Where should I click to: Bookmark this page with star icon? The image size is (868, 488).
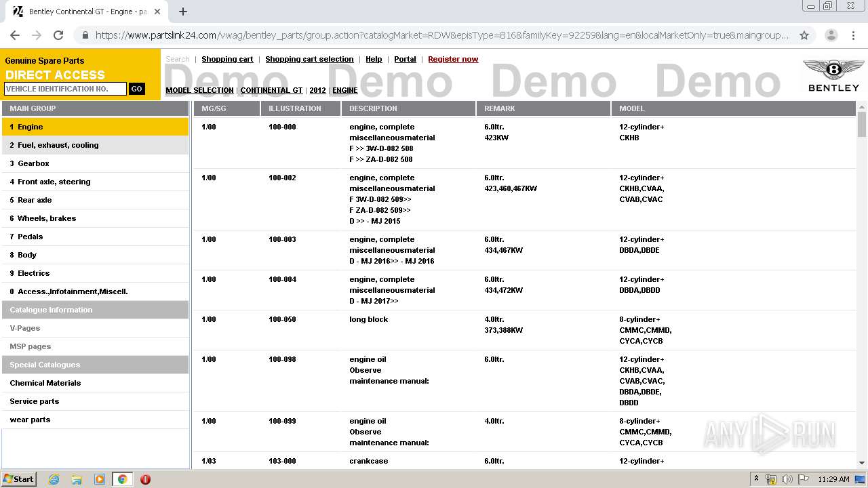804,35
